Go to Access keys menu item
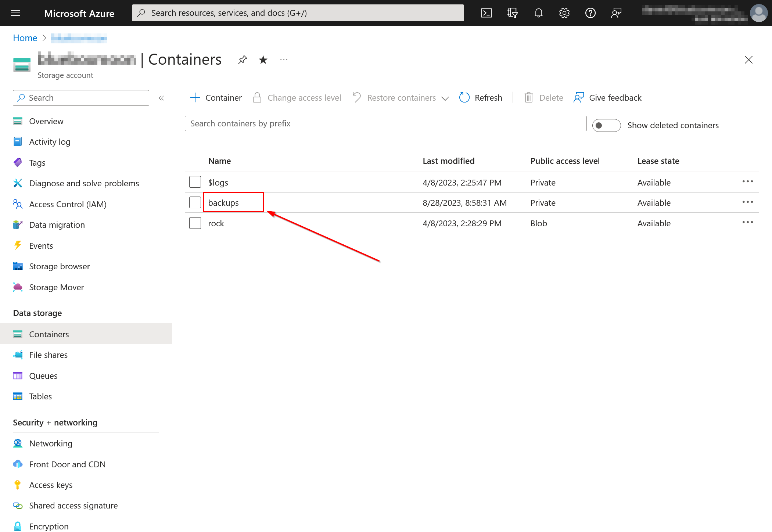 51,485
